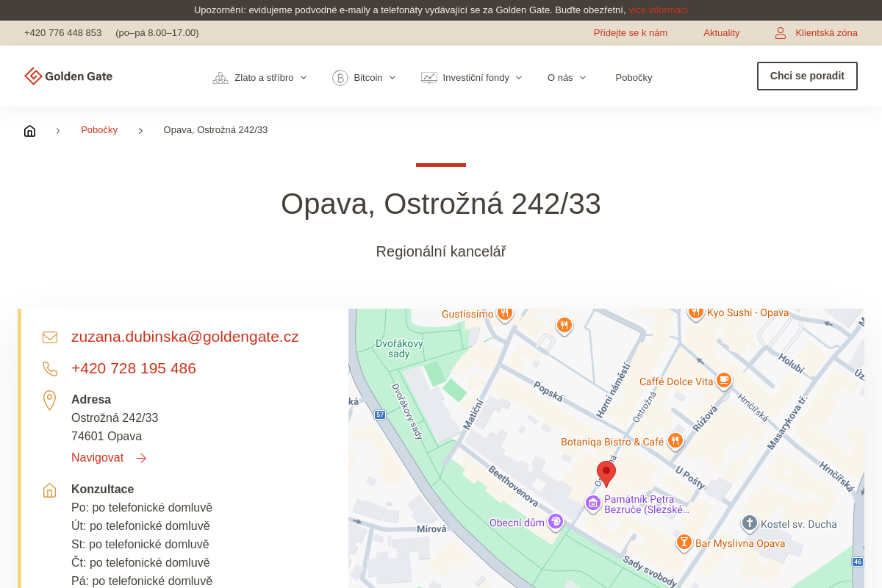Click the Navigovat link

click(97, 458)
